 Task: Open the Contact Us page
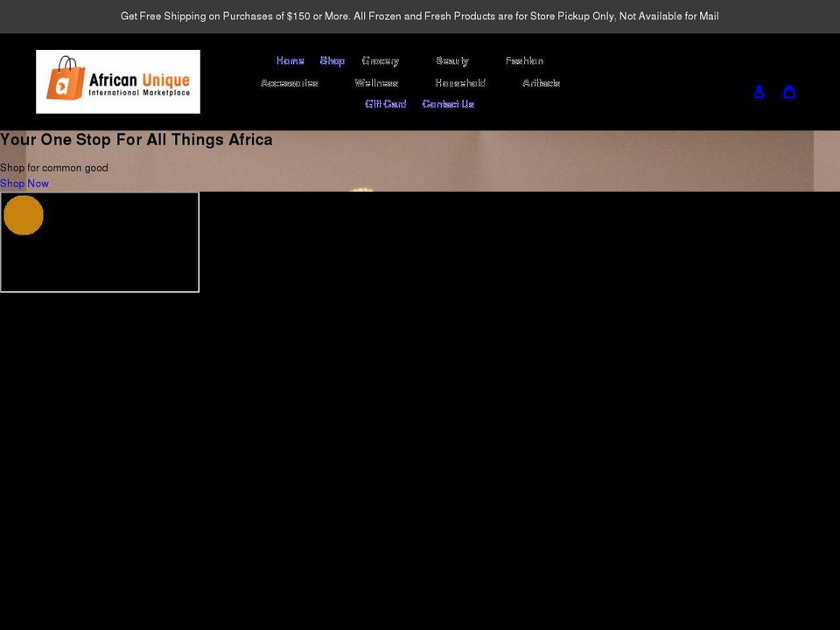point(448,104)
